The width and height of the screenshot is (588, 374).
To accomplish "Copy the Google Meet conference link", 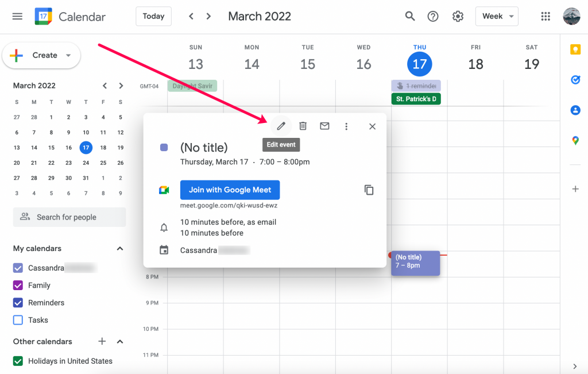I will (x=369, y=190).
